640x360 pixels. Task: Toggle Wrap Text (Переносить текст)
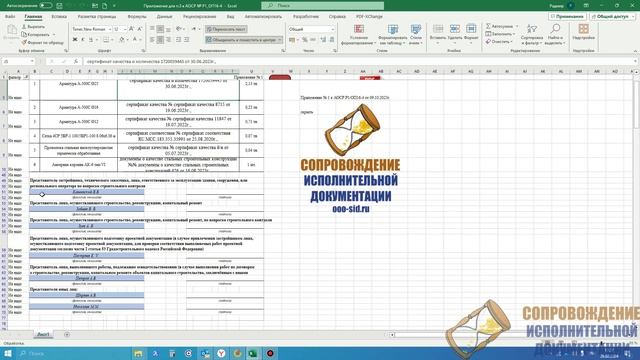226,29
